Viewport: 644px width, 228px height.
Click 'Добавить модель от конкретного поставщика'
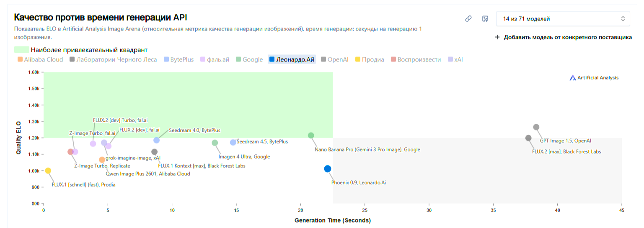click(567, 37)
